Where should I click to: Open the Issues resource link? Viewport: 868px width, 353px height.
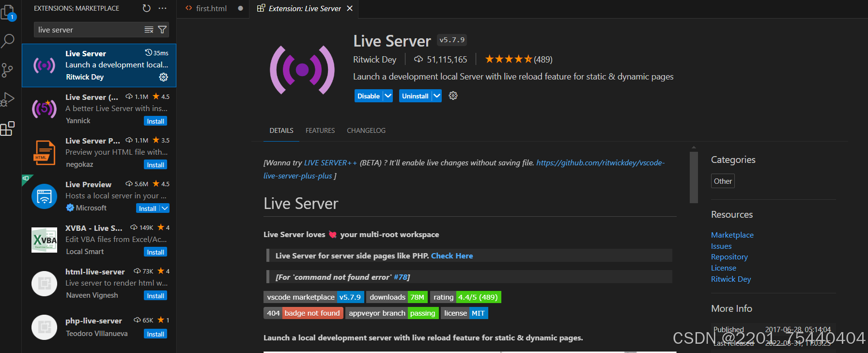click(x=721, y=246)
